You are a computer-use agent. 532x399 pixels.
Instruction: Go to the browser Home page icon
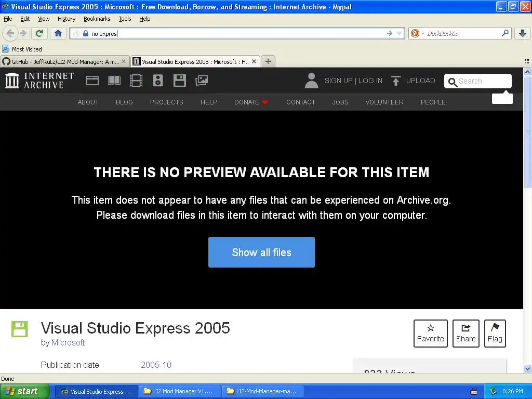(58, 33)
